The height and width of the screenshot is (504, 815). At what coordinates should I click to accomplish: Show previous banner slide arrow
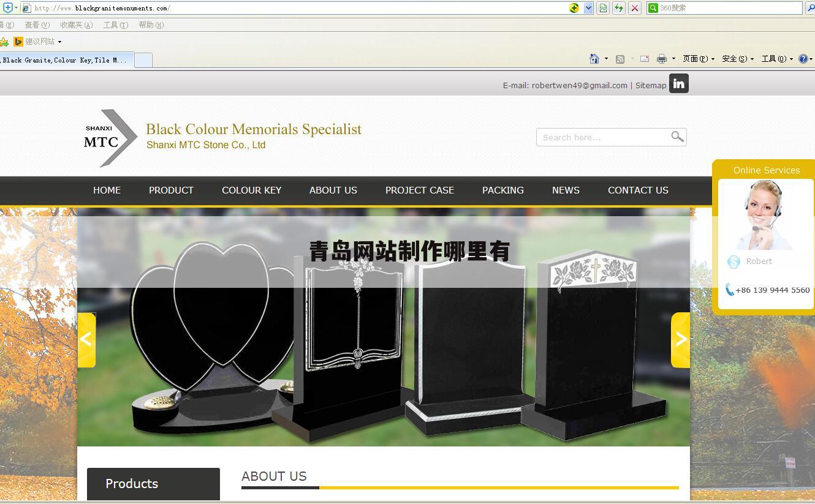86,340
